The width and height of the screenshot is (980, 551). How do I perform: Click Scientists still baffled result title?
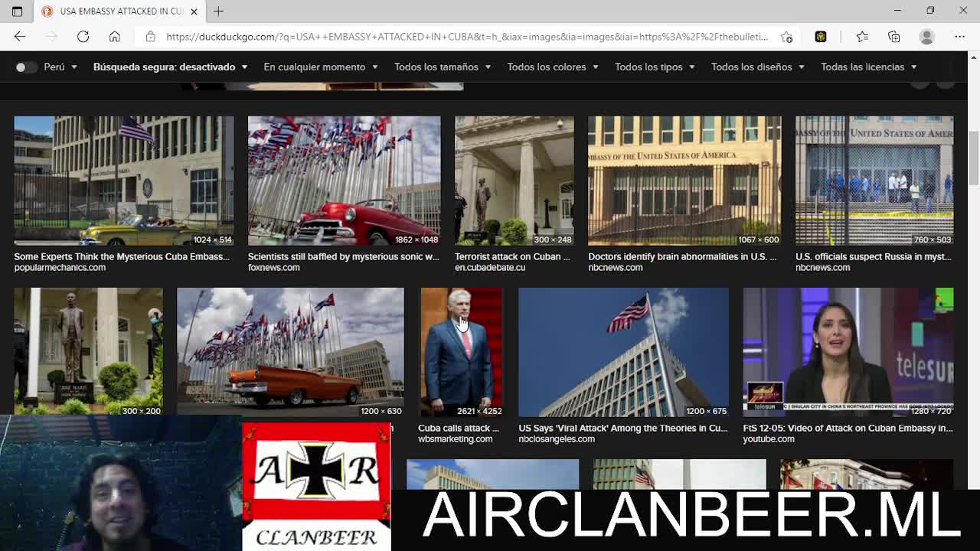pos(344,256)
